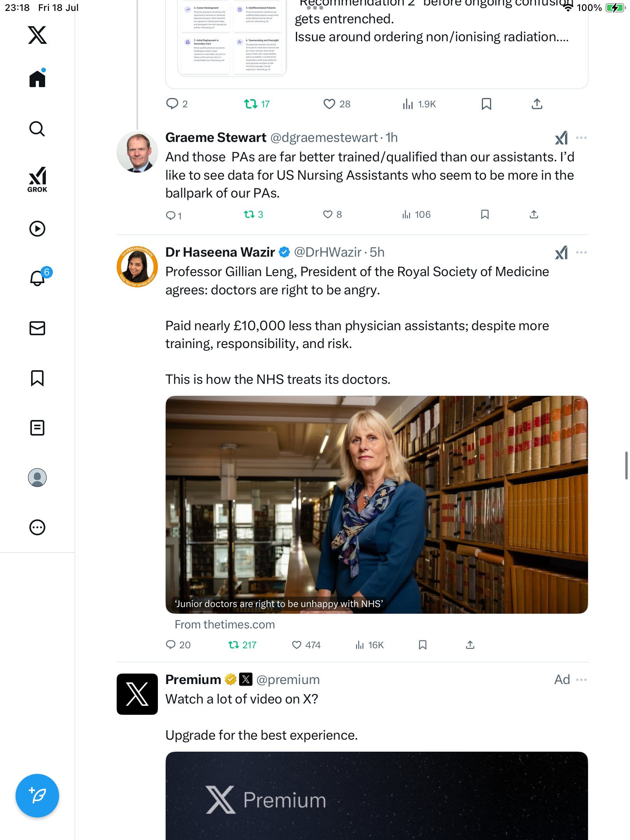Open more options on the Premium ad
630x840 pixels.
(581, 680)
